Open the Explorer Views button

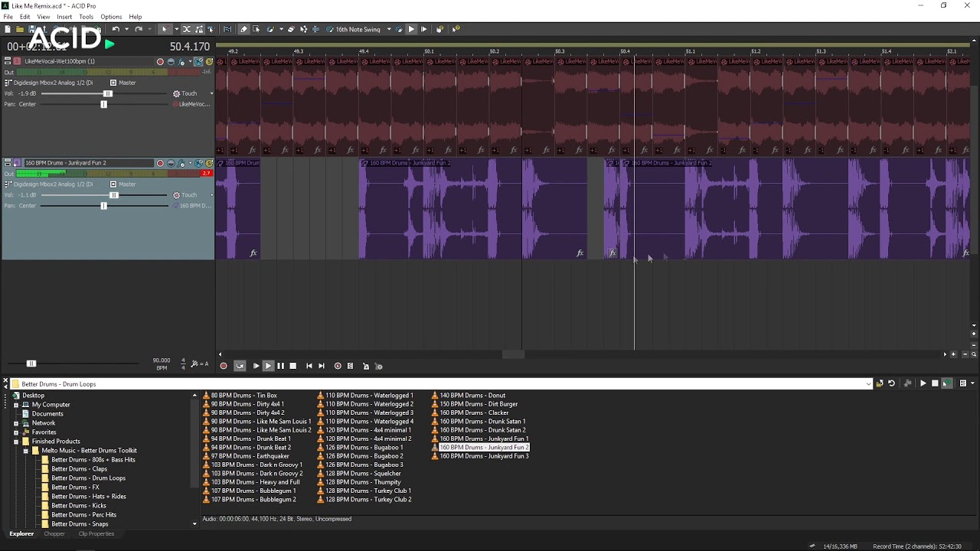pos(963,384)
